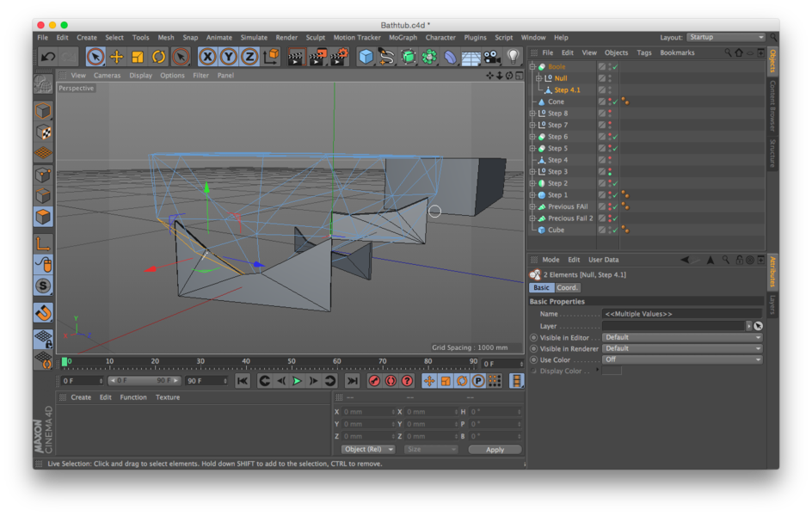Viewport: 812px width, 516px height.
Task: Open render settings gear clapperboard
Action: 339,57
